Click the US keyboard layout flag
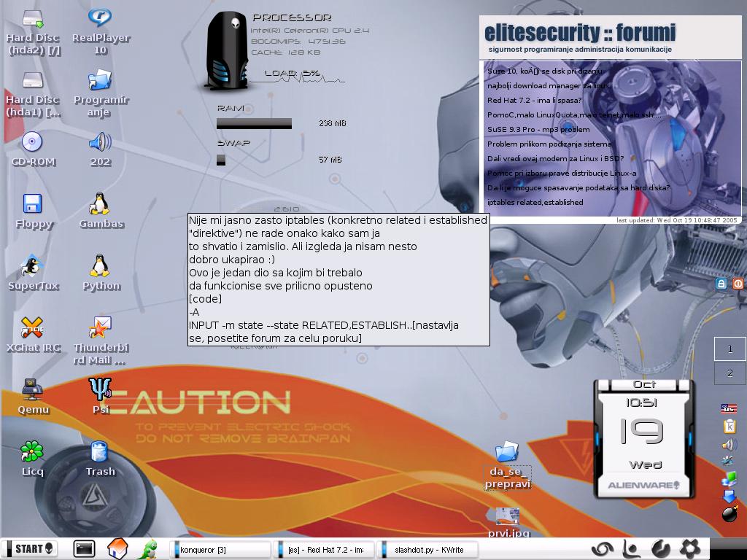Screen dimensions: 747x560 point(729,408)
